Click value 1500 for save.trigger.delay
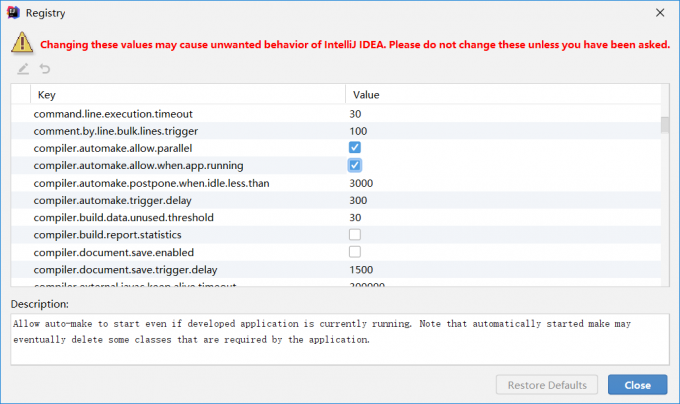Screen dimensions: 680x404 (362, 270)
